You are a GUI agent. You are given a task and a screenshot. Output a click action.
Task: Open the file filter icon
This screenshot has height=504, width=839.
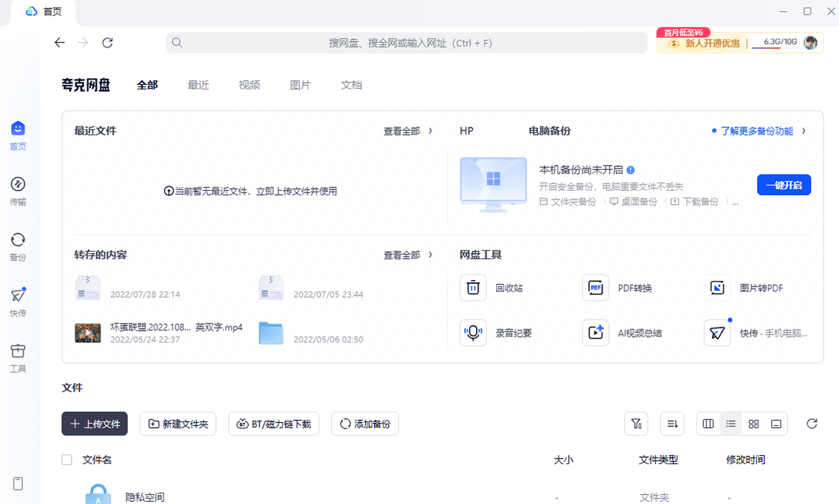636,424
